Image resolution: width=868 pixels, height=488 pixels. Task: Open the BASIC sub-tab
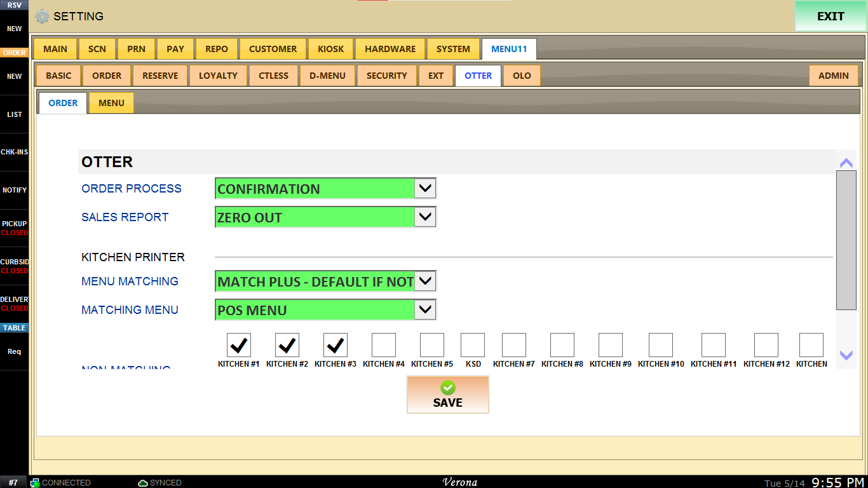58,76
